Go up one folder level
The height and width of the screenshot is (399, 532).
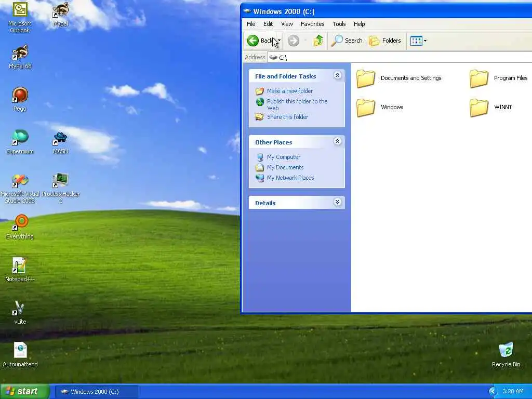click(x=318, y=41)
